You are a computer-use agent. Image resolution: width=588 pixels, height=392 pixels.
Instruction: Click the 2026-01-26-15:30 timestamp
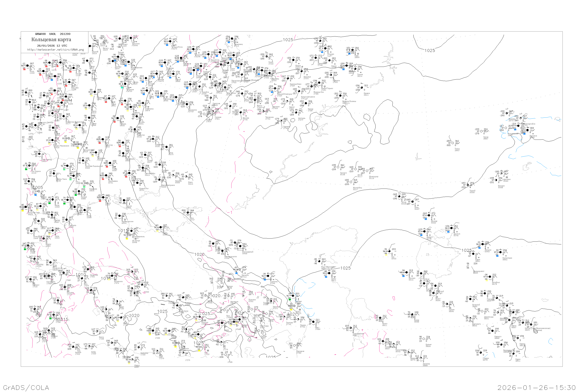[536, 387]
